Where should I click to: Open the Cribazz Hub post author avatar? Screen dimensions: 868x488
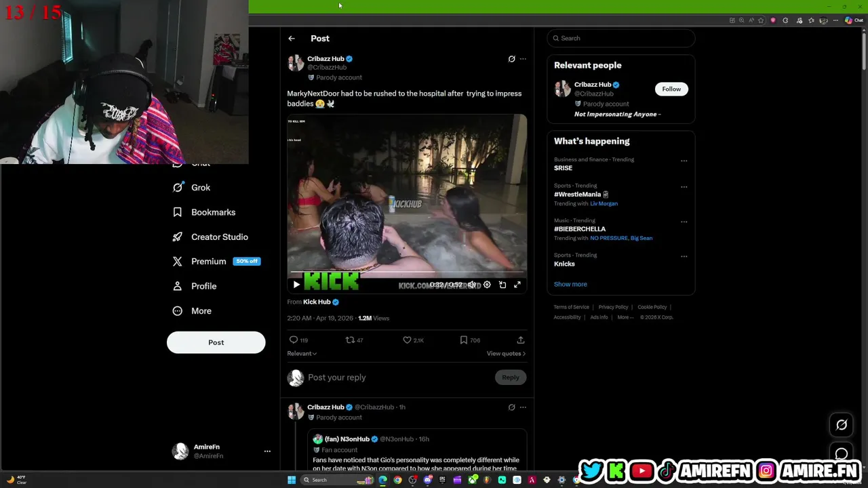coord(296,63)
